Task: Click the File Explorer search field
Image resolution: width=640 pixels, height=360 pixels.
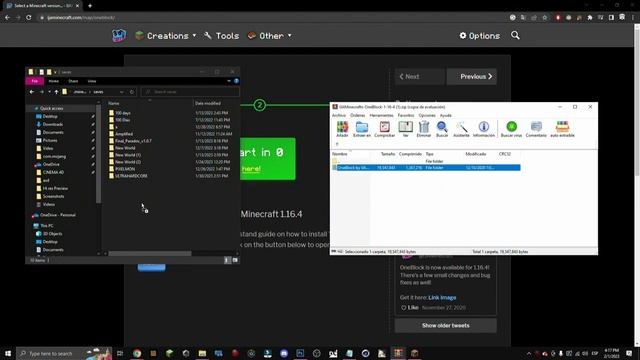Action: (190, 92)
